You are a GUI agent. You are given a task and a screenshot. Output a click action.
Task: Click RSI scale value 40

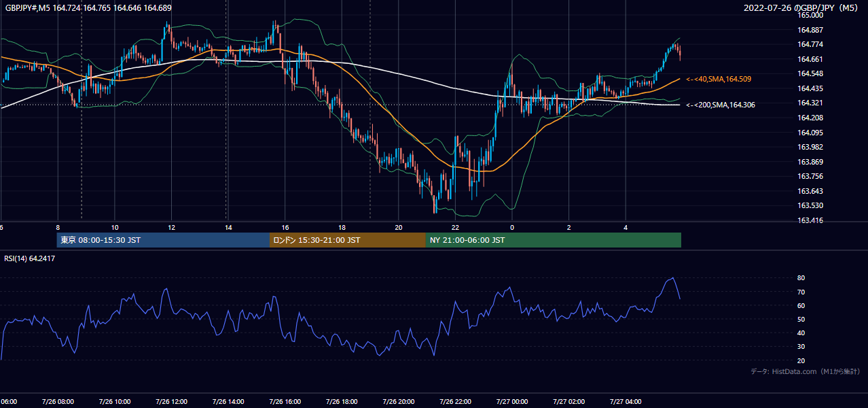pos(801,333)
